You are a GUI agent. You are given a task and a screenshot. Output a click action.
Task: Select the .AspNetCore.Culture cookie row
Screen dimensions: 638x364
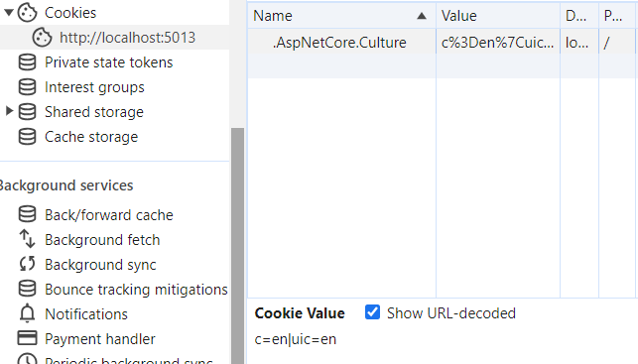click(x=443, y=43)
